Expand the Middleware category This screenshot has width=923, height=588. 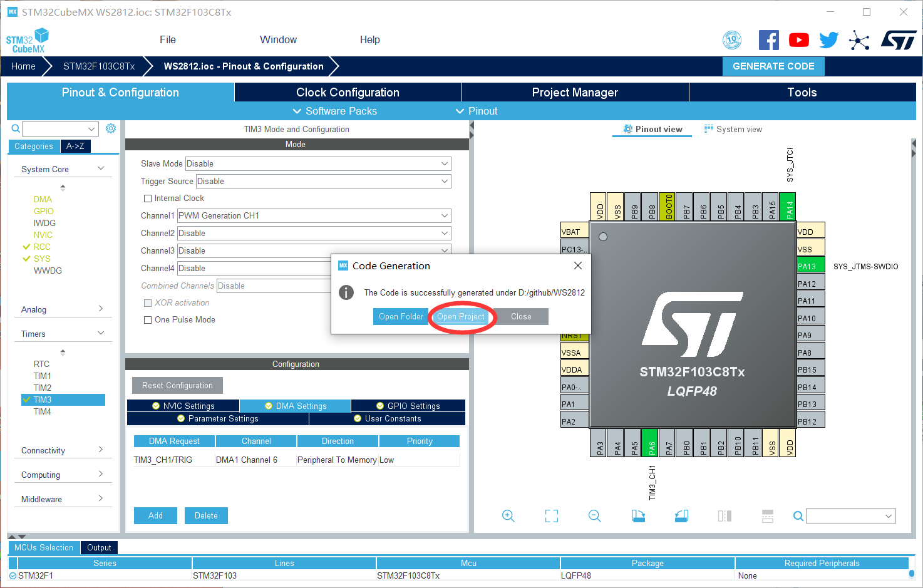coord(63,499)
